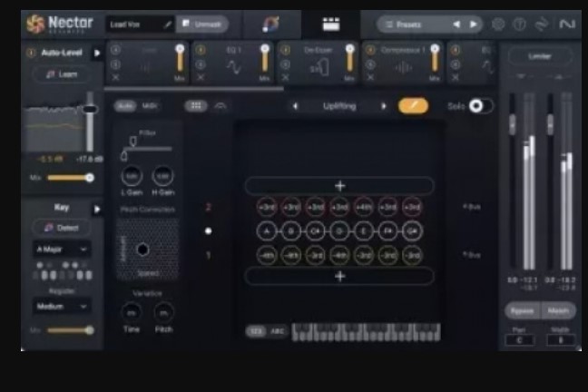Image resolution: width=588 pixels, height=392 pixels.
Task: Select next voicing after Uplifting
Action: [x=384, y=106]
